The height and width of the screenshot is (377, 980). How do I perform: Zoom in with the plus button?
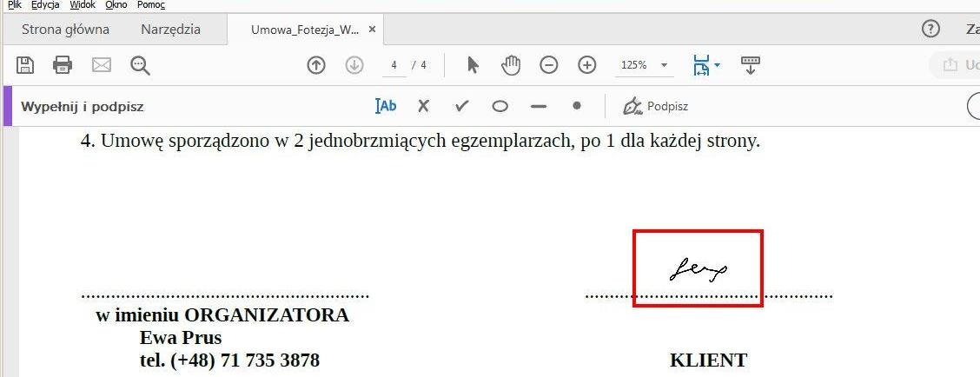[587, 64]
